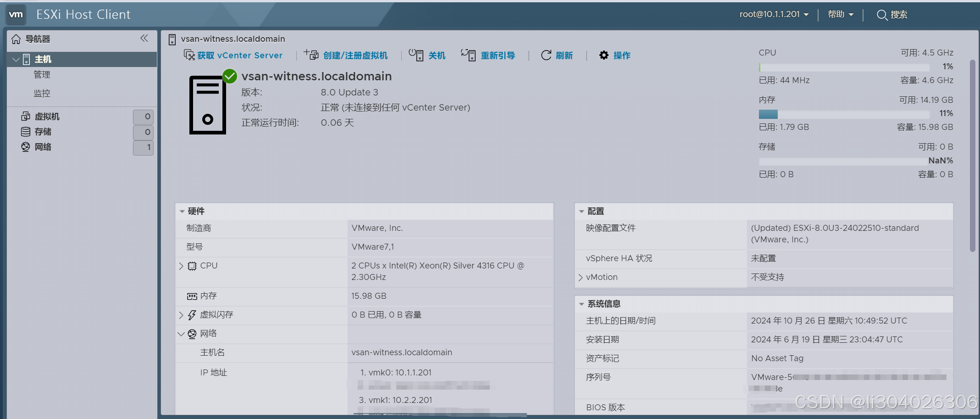Viewport: 980px width, 419px height.
Task: Open the root@10.1.1.201 user dropdown
Action: pos(774,14)
